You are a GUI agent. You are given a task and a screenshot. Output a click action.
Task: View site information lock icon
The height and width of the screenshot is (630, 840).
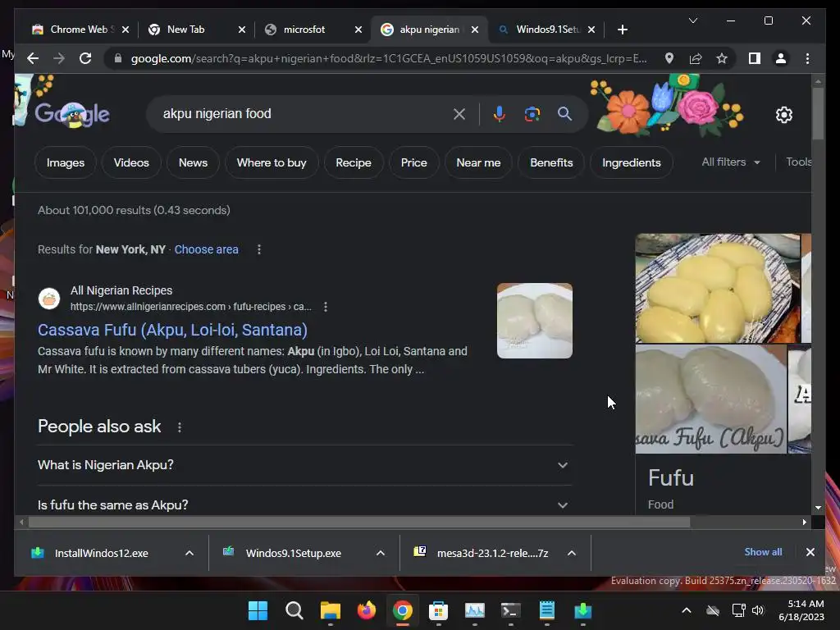[118, 58]
